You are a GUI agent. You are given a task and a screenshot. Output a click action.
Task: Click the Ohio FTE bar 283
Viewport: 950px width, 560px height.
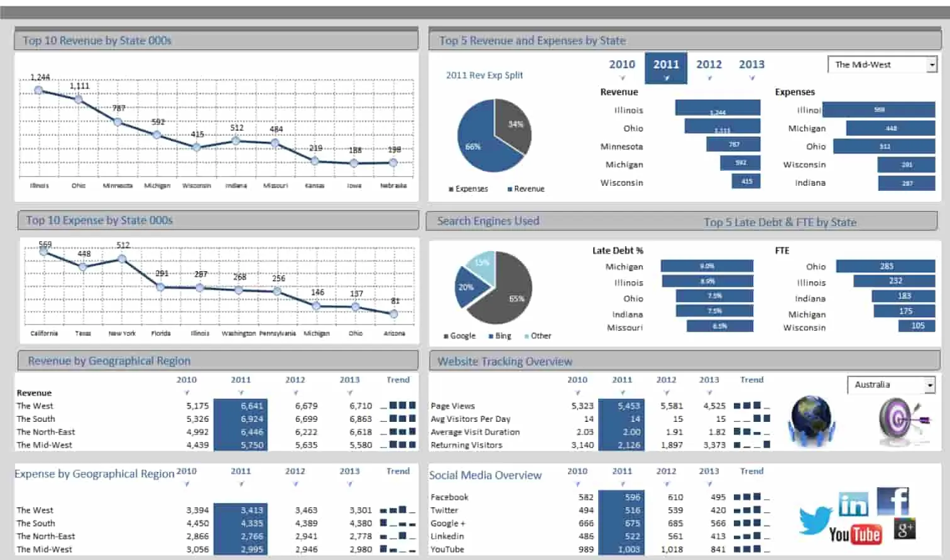click(885, 266)
